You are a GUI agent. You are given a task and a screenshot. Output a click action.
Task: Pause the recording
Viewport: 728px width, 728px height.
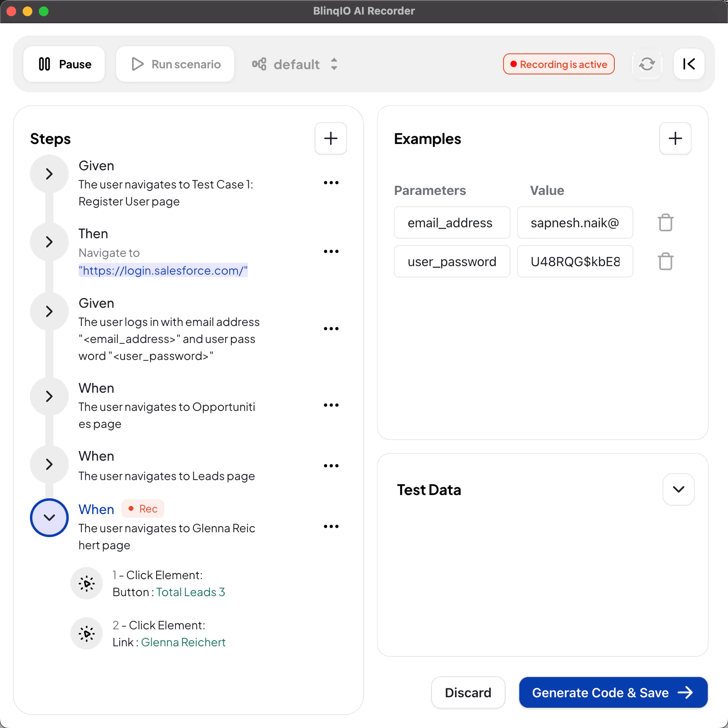[64, 64]
